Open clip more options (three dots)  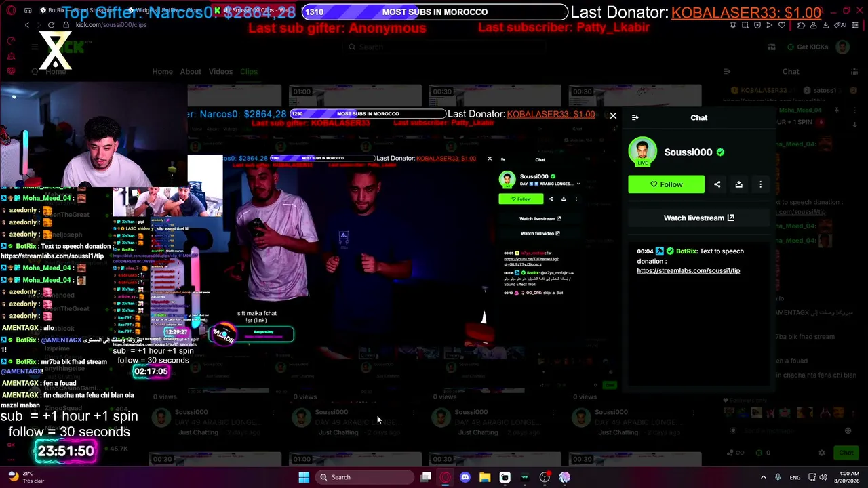(x=760, y=184)
